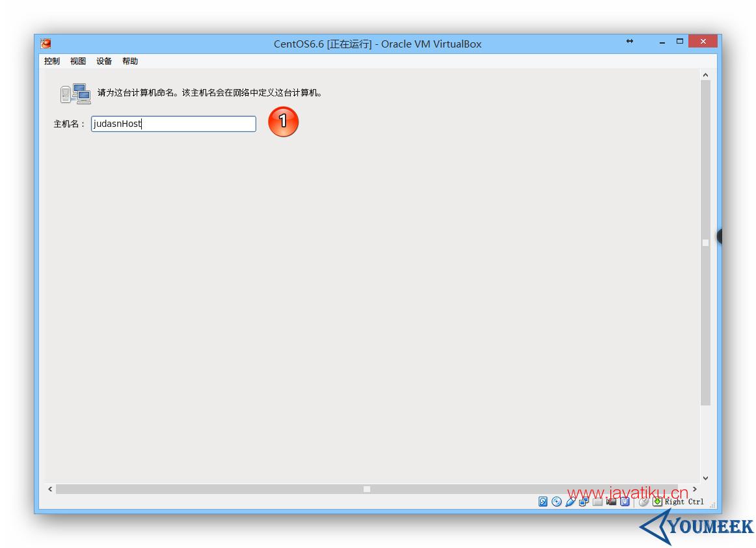Click the 主机名 hostname input field

point(174,124)
